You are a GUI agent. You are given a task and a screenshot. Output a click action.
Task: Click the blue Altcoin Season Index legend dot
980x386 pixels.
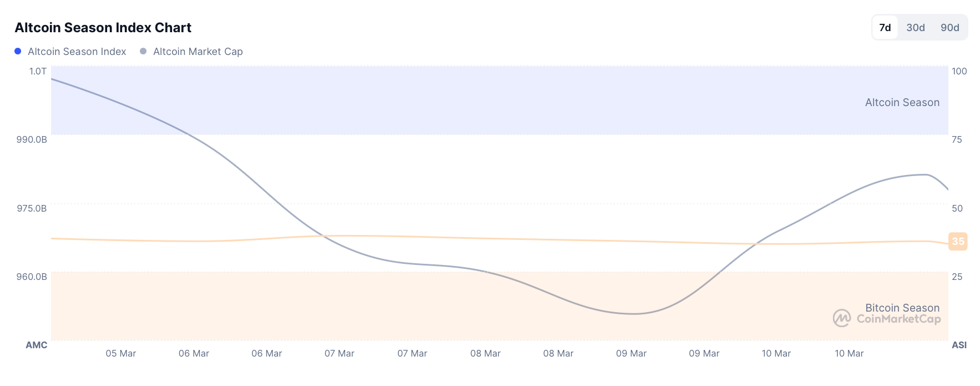click(x=18, y=51)
